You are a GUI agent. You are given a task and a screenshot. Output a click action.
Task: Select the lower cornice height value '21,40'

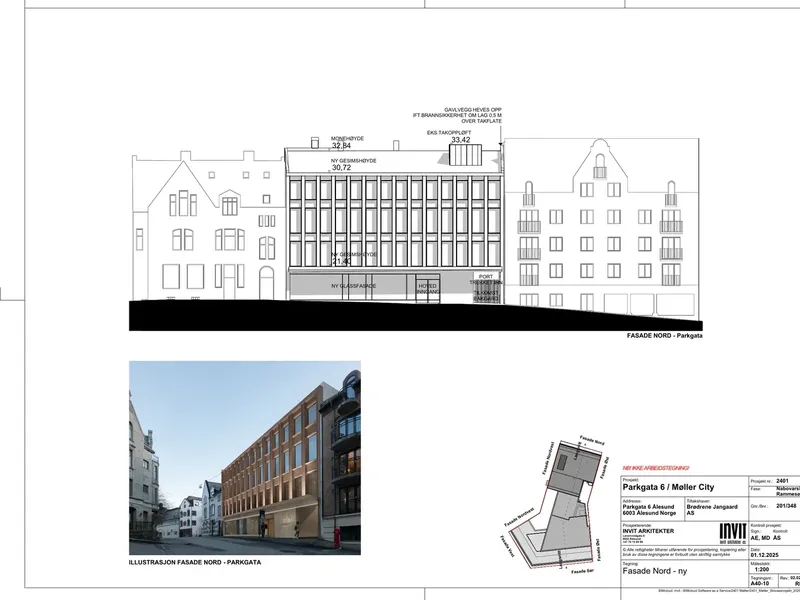point(341,261)
